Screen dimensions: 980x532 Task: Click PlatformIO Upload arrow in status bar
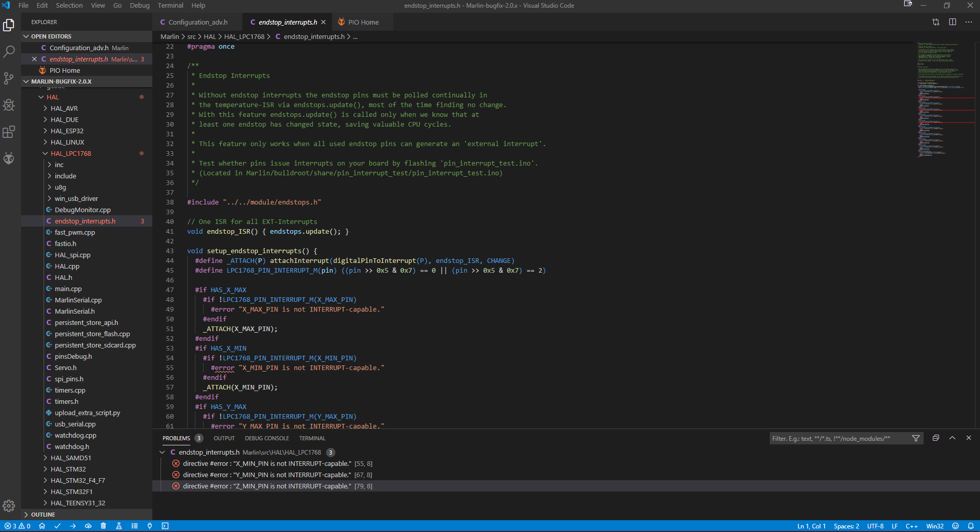point(73,526)
